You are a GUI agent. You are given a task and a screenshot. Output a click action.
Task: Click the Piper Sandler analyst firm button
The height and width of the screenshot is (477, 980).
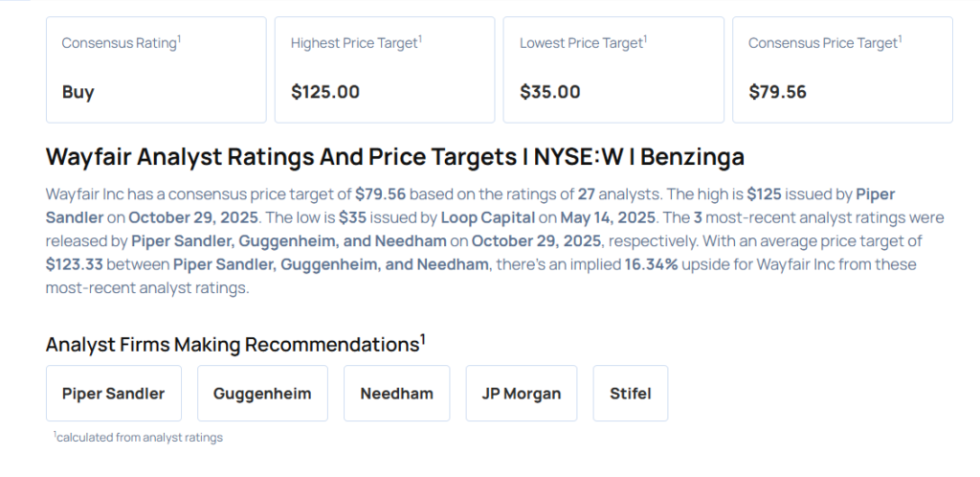click(113, 393)
